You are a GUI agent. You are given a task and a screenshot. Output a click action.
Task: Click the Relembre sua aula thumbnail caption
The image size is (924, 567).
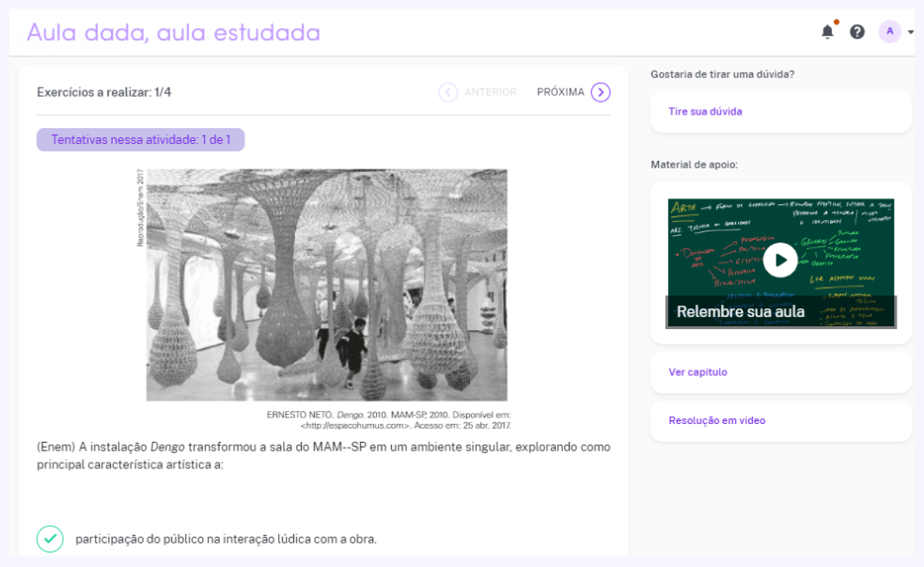click(740, 311)
